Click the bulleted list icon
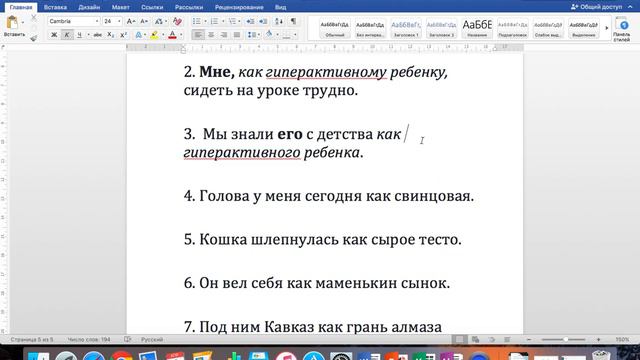 [x=197, y=21]
